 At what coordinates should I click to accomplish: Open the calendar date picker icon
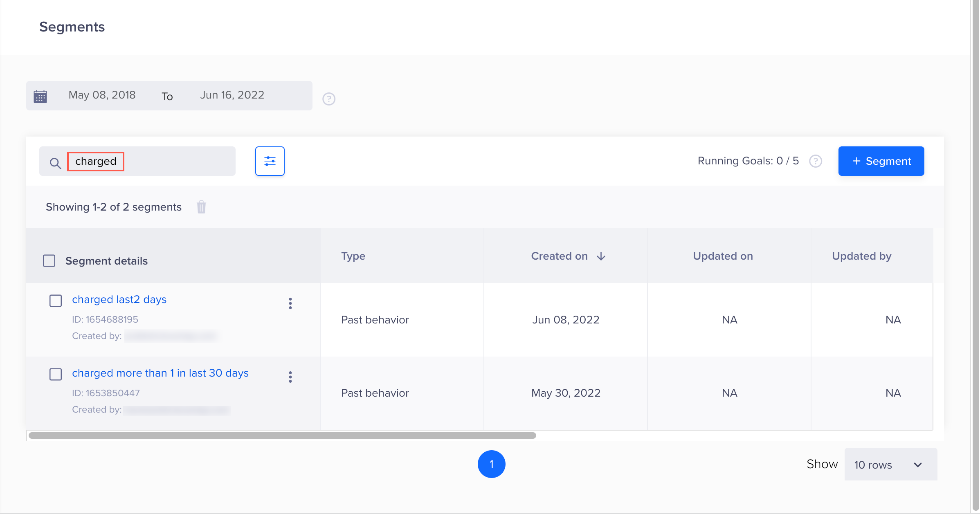coord(40,97)
